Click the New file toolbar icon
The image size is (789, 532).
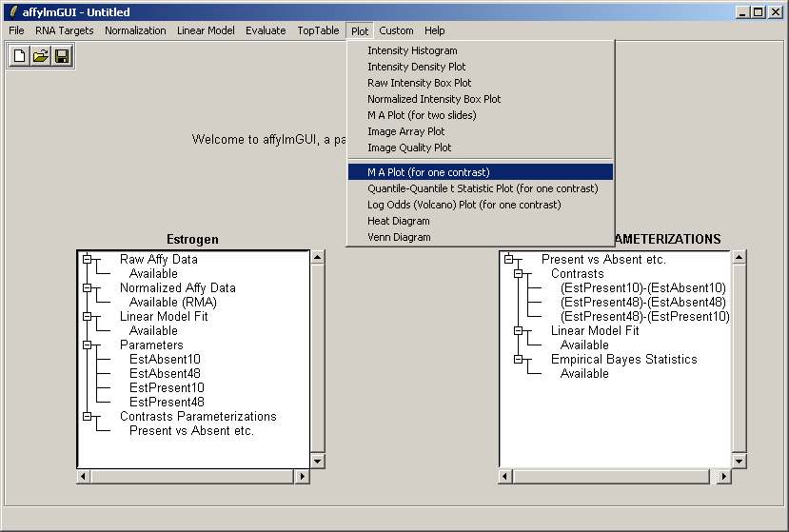tap(20, 56)
